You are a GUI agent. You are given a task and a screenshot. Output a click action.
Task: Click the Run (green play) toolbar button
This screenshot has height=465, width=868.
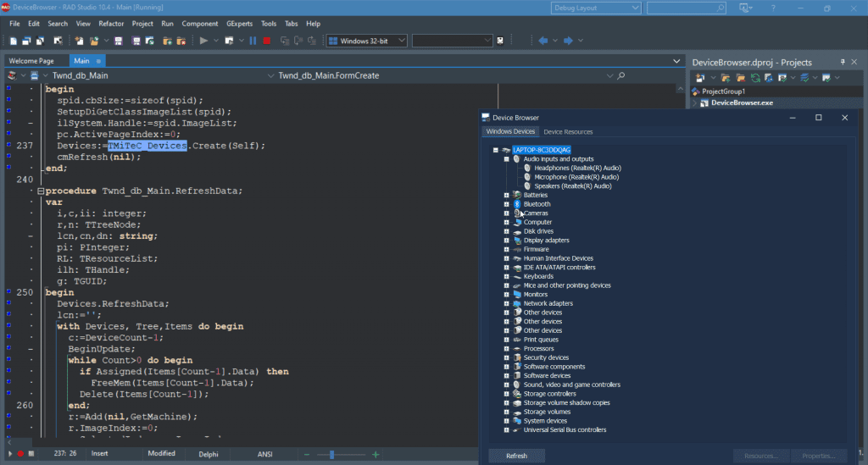pyautogui.click(x=203, y=41)
